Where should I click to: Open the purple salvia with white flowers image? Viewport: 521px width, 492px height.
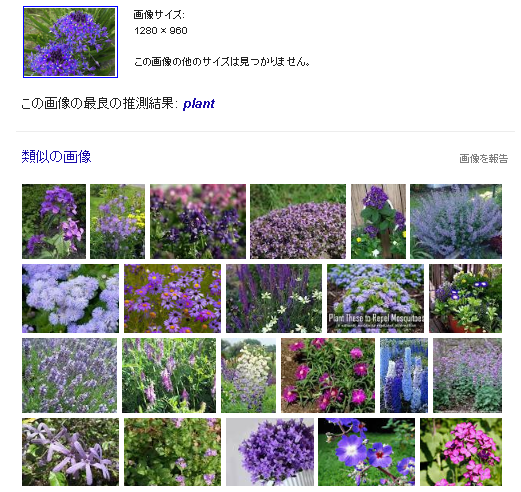pyautogui.click(x=274, y=298)
